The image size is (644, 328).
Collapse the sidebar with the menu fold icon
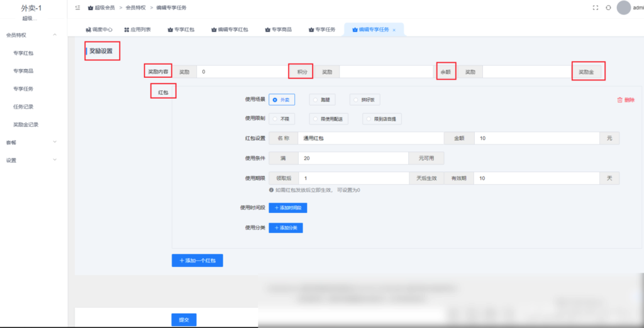(x=77, y=8)
